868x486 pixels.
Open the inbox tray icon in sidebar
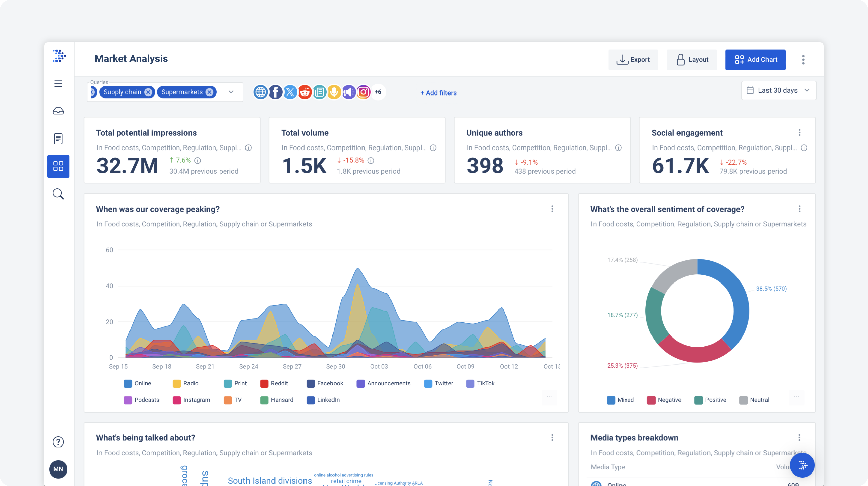[58, 111]
